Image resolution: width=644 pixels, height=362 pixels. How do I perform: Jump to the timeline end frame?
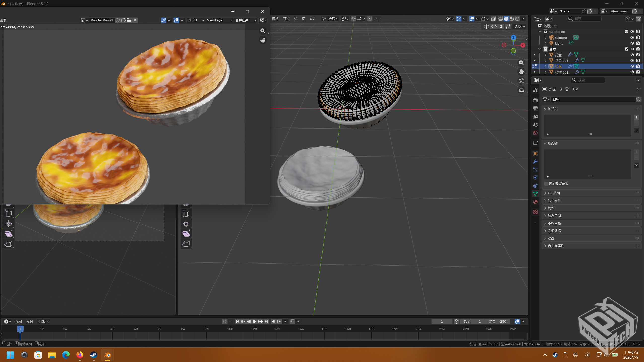click(x=266, y=322)
